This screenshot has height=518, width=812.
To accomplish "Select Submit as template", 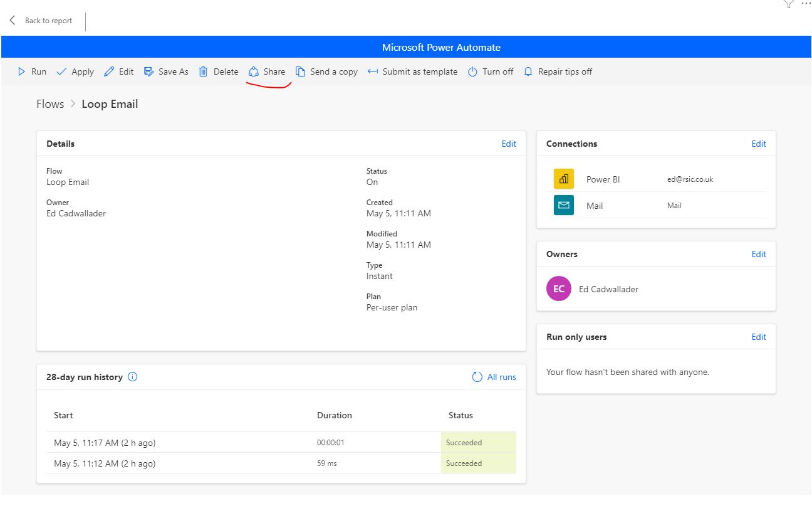I will click(x=412, y=71).
